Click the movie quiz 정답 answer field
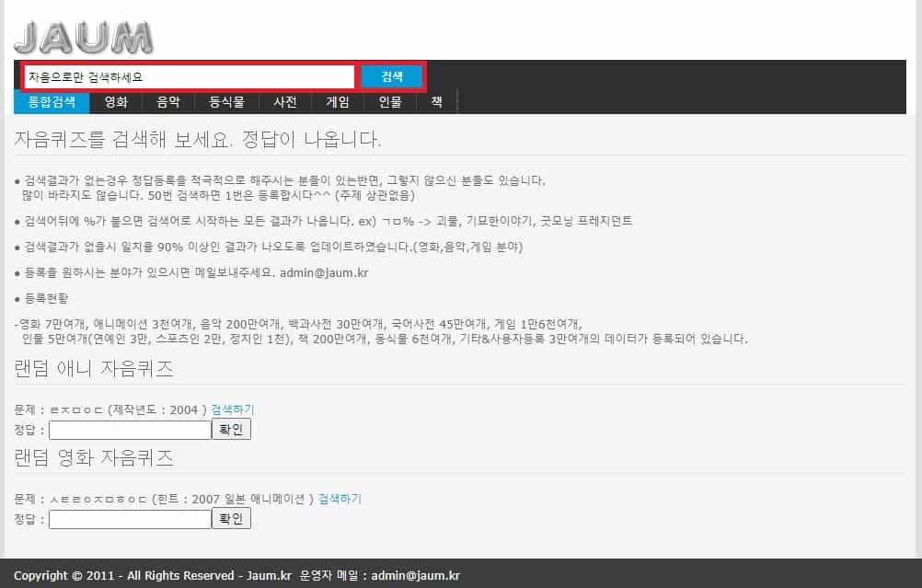 tap(129, 518)
